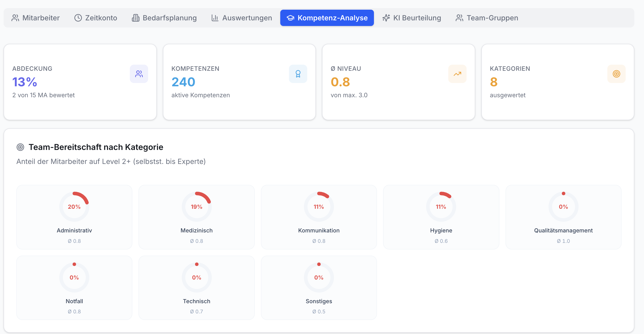Image resolution: width=644 pixels, height=334 pixels.
Task: Open the Bedarfsplanung tab
Action: (164, 18)
